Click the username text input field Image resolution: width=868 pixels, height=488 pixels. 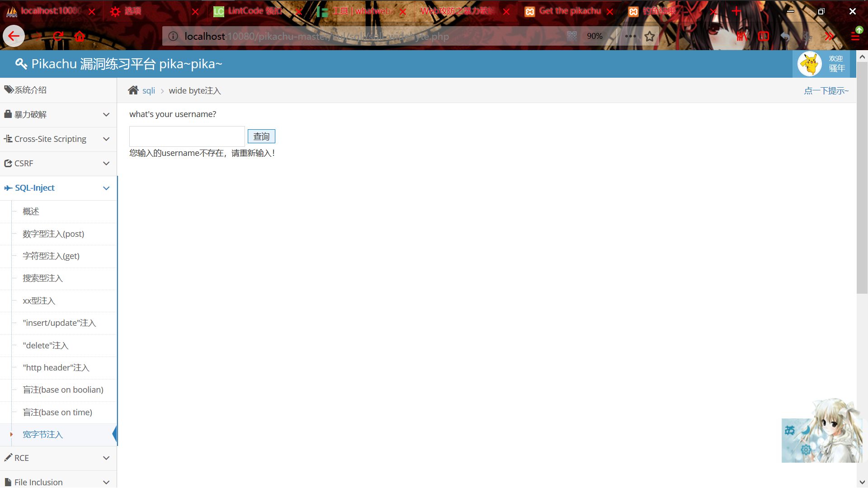tap(187, 136)
